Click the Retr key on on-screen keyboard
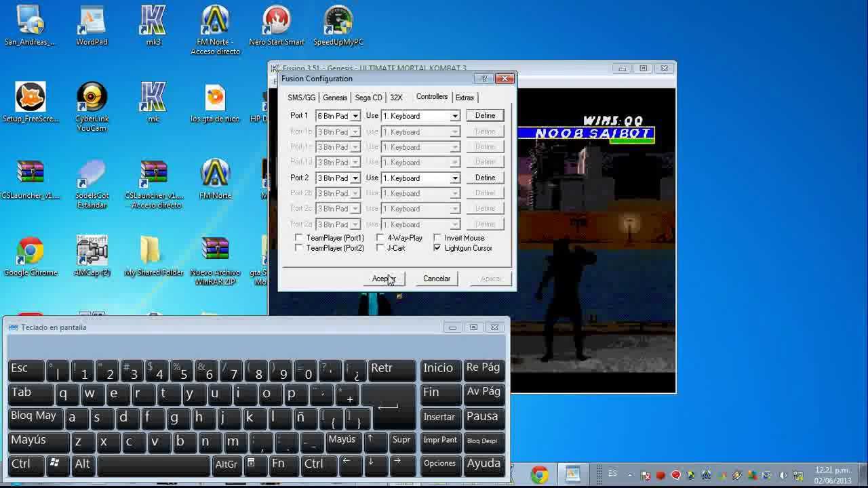The image size is (868, 488). click(x=392, y=369)
